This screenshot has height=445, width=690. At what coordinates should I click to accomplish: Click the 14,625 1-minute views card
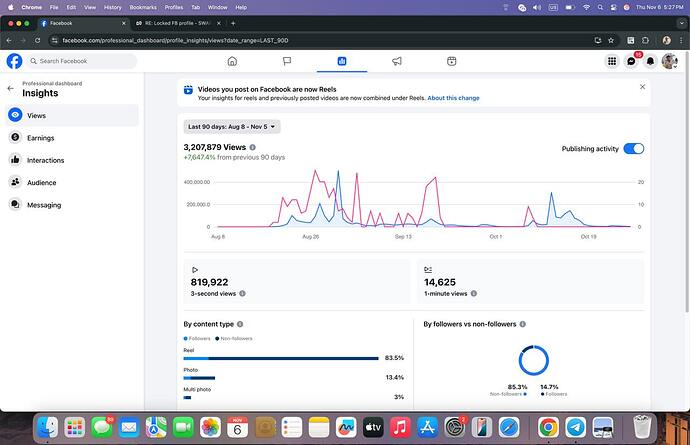[x=531, y=281]
